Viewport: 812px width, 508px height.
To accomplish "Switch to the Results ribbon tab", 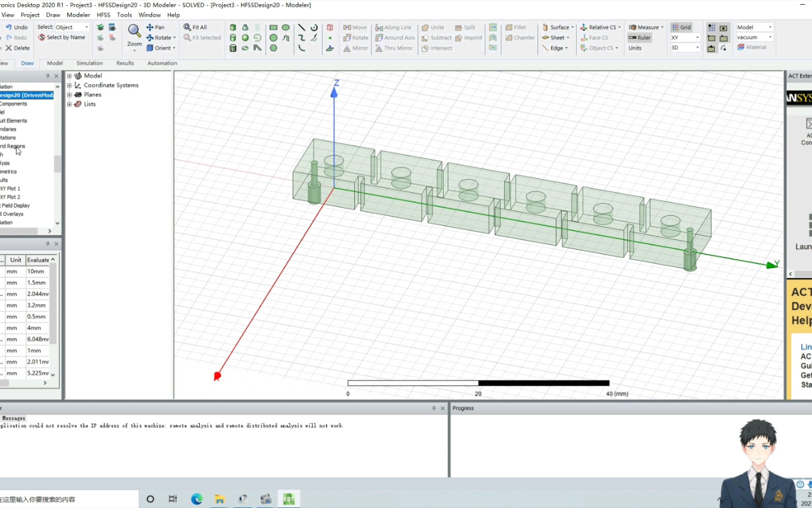I will pos(125,63).
